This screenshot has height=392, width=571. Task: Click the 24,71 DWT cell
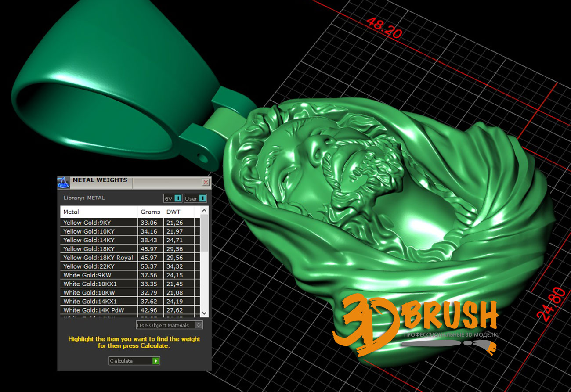178,240
